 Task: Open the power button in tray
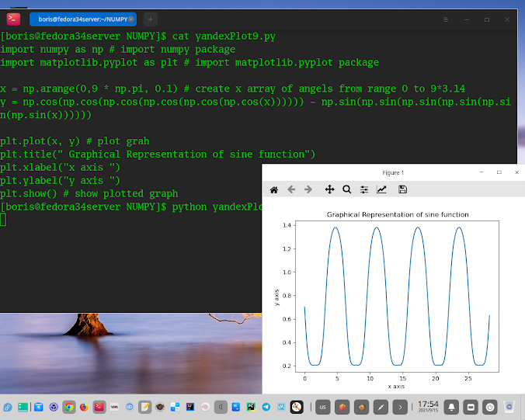pos(490,408)
